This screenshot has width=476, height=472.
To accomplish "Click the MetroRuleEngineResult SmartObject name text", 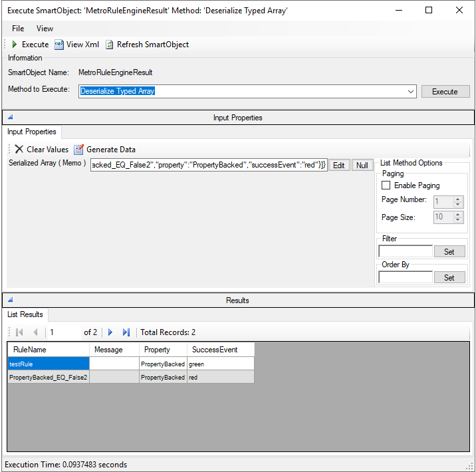I will click(x=116, y=72).
